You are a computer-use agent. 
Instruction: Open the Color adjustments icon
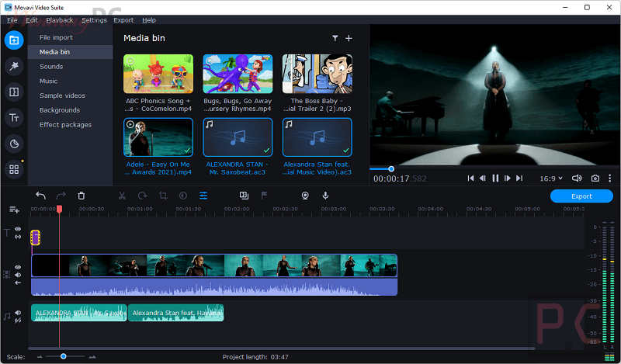click(x=183, y=196)
